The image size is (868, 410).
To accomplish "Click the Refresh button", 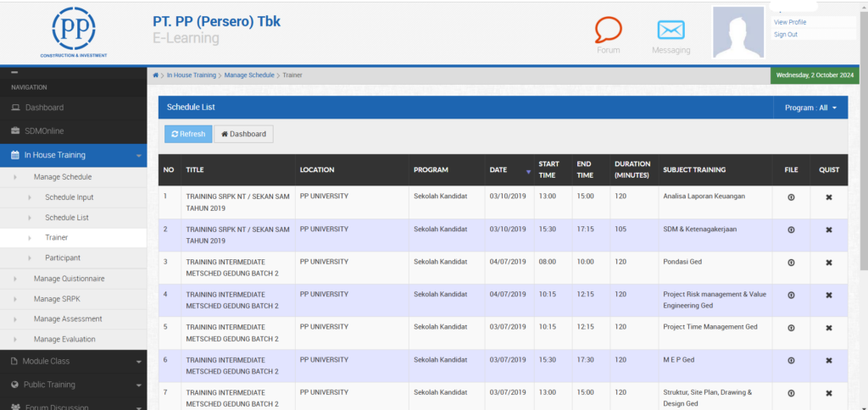I will point(188,134).
